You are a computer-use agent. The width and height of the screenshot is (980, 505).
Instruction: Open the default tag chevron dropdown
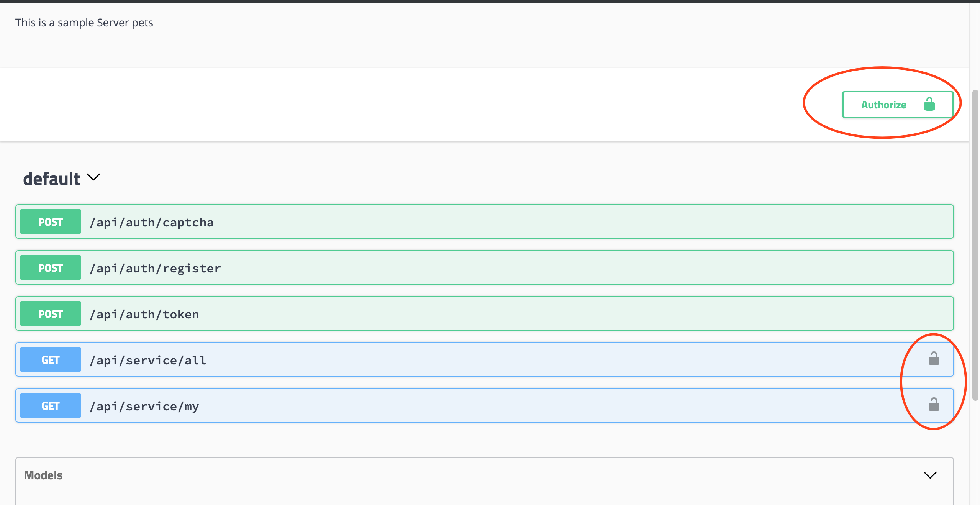click(93, 177)
